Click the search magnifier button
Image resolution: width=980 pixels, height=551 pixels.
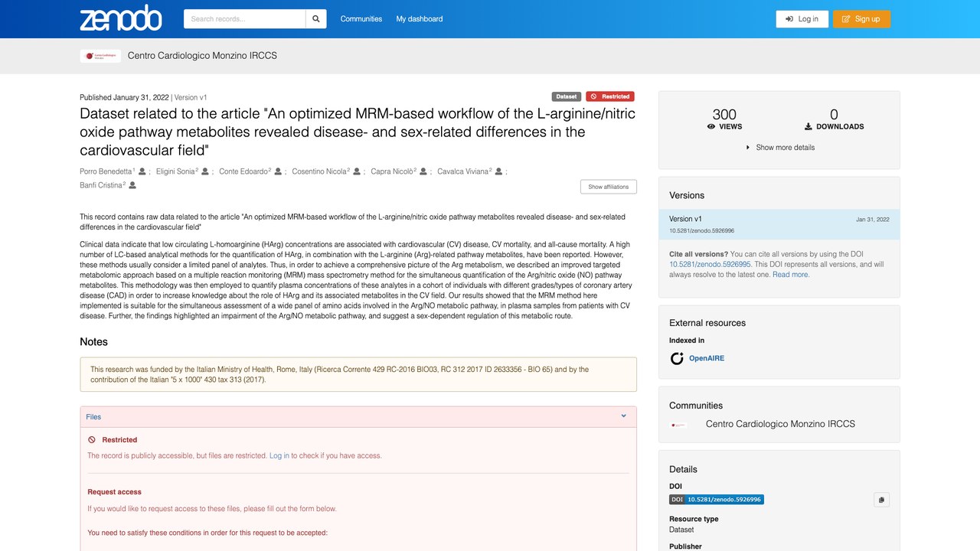point(315,19)
